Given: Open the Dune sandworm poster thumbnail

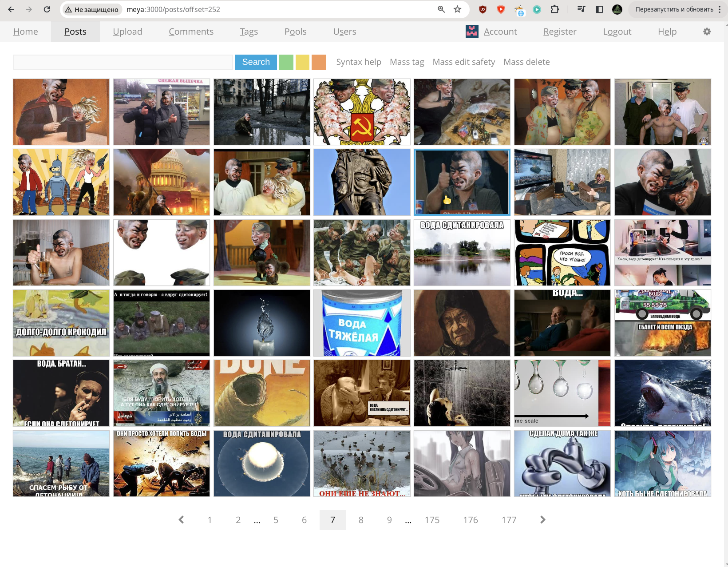Looking at the screenshot, I should pos(262,393).
